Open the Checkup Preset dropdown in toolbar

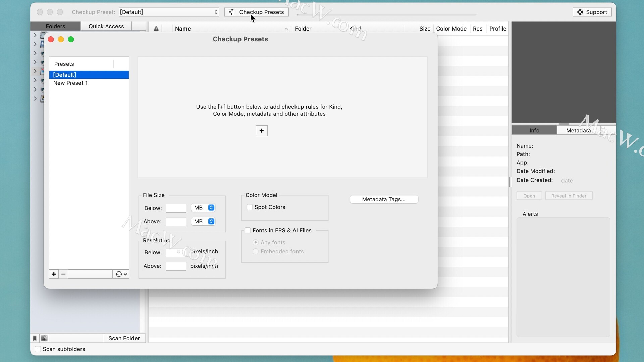pyautogui.click(x=169, y=12)
